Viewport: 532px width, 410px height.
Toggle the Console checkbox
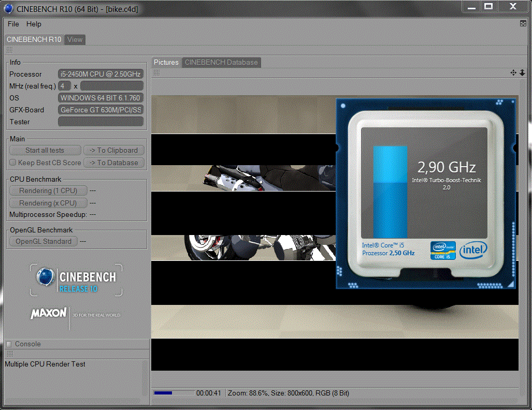(9, 344)
